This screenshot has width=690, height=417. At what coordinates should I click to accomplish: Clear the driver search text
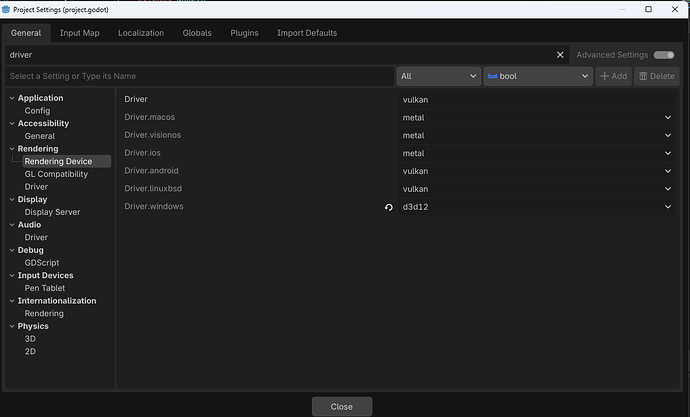(x=560, y=55)
